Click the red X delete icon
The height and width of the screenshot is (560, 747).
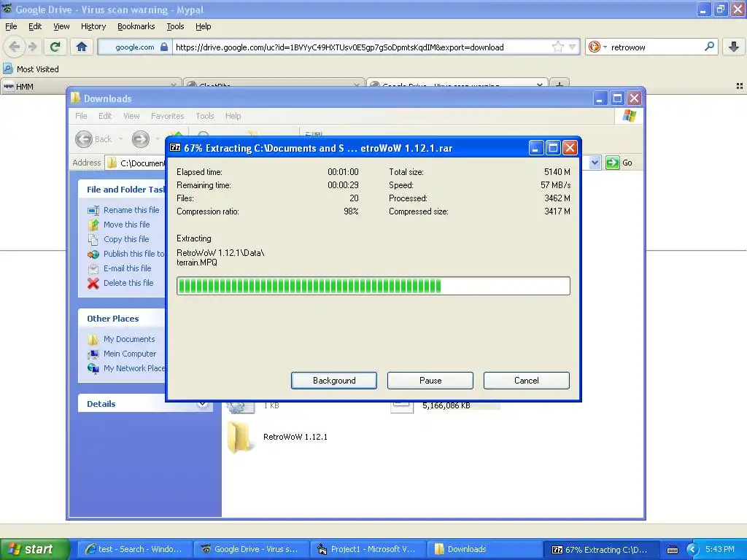93,284
